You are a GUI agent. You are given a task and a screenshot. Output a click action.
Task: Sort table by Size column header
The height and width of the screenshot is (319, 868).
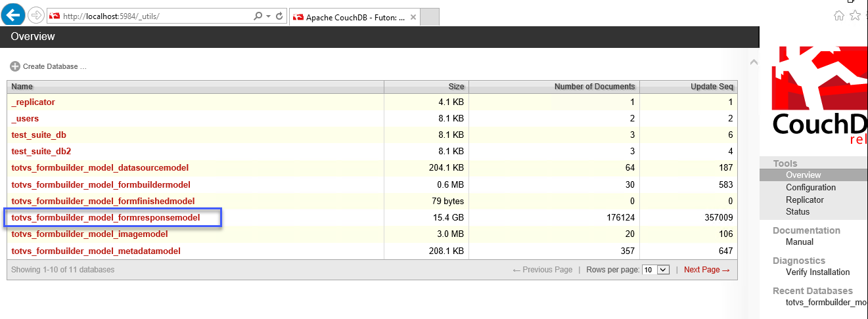coord(426,87)
